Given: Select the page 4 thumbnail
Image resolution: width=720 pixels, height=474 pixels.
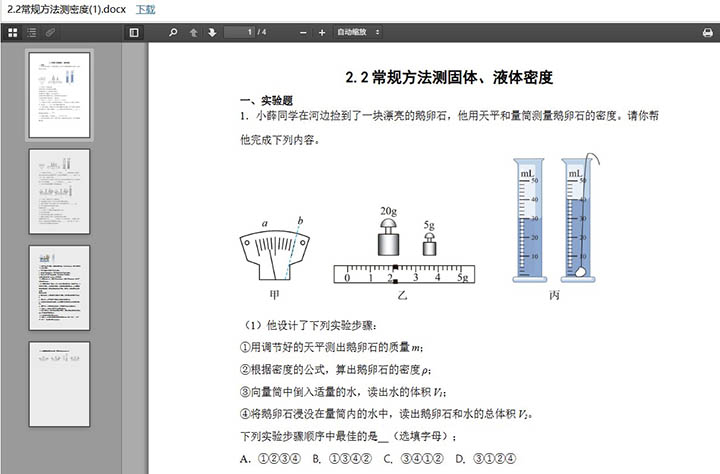Looking at the screenshot, I should click(60, 384).
